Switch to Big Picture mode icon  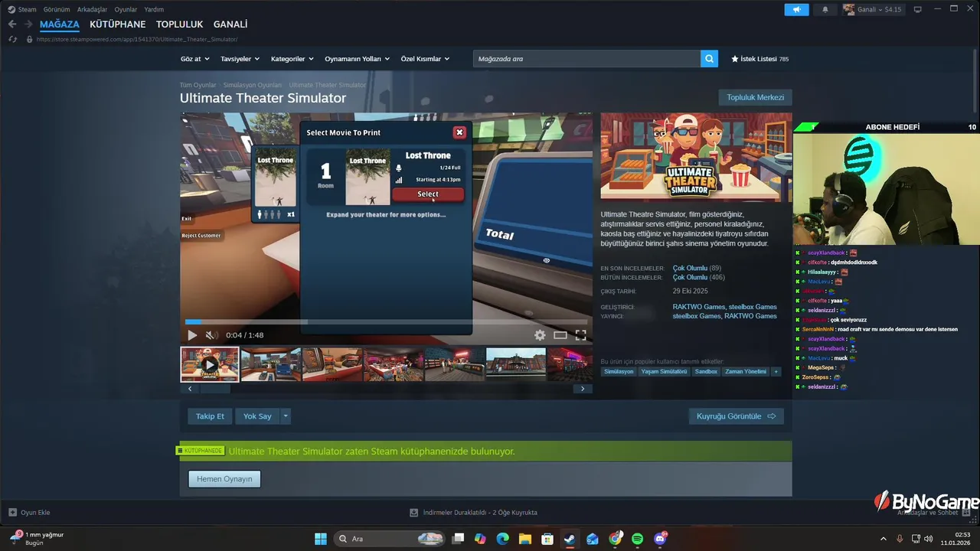point(917,9)
